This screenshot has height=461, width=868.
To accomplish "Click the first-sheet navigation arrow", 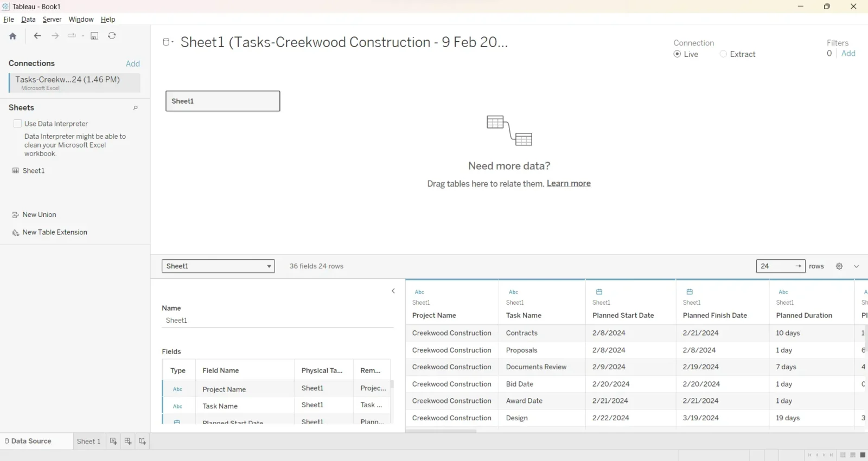I will pyautogui.click(x=810, y=455).
